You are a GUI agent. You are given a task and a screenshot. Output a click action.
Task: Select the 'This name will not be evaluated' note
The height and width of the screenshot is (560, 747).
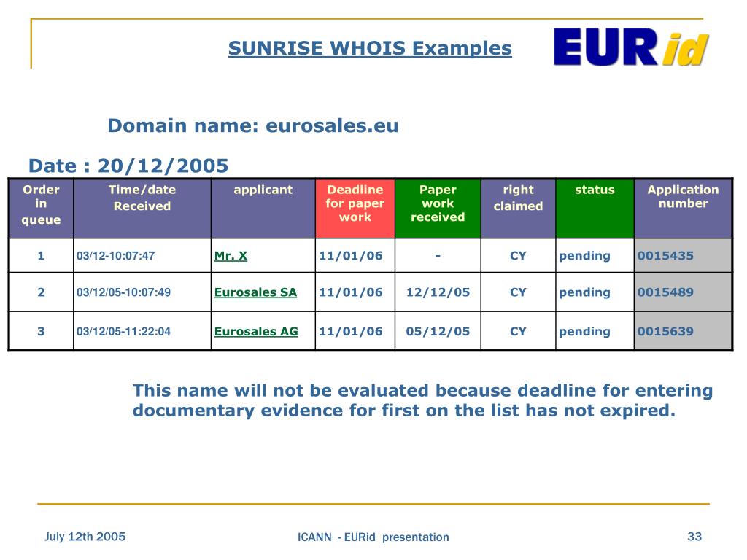pos(422,400)
